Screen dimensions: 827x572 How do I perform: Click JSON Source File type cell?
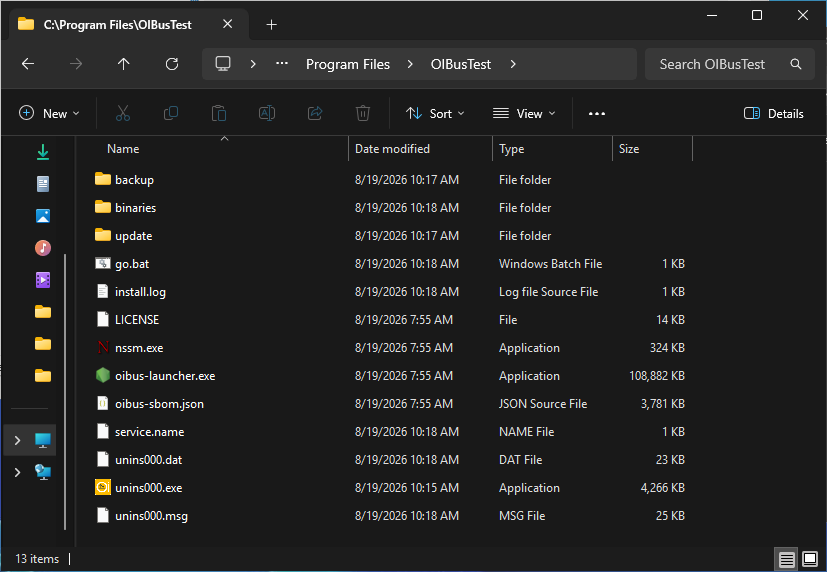click(543, 404)
